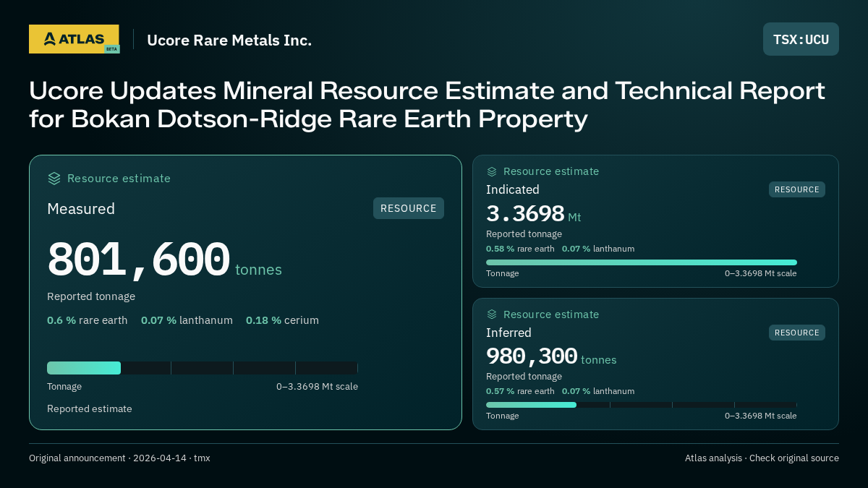
Task: Click the Atlas logo badge
Action: (74, 39)
